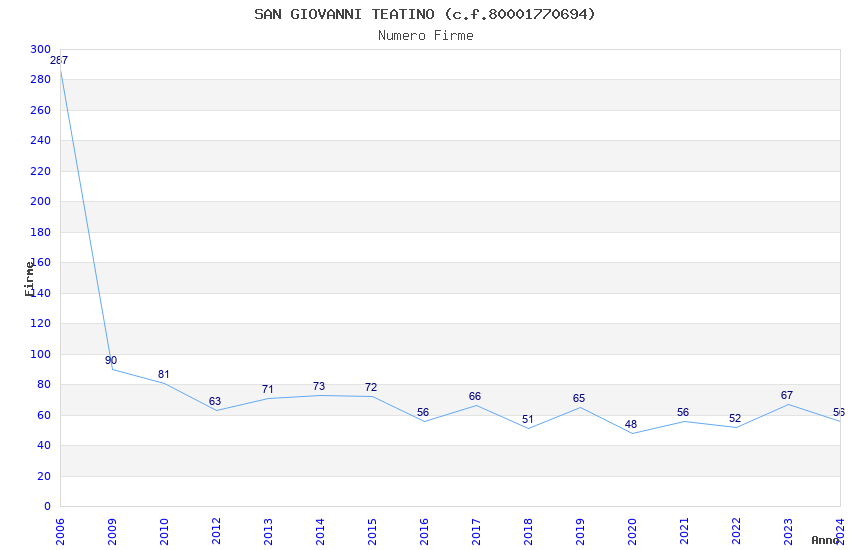The width and height of the screenshot is (850, 550).
Task: Click the 2022 x-axis year label
Action: click(x=736, y=532)
